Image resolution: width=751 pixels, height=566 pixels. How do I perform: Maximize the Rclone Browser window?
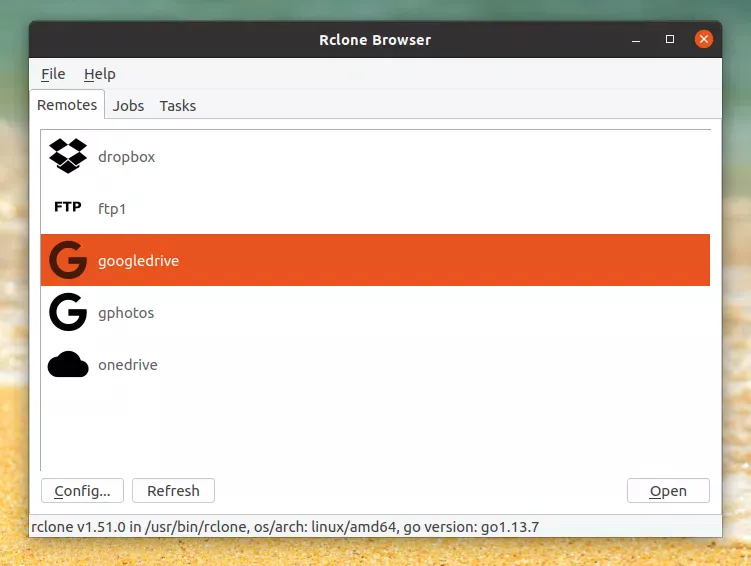670,39
